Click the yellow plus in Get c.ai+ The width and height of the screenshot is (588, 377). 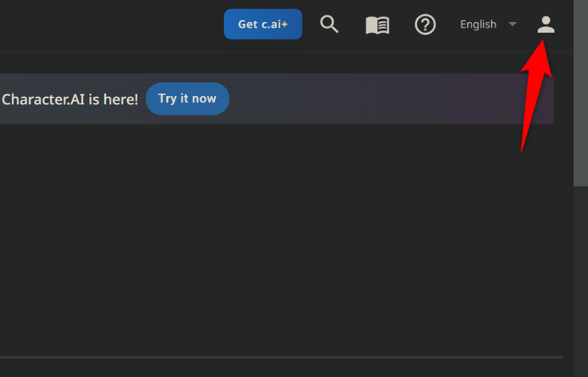pos(285,25)
